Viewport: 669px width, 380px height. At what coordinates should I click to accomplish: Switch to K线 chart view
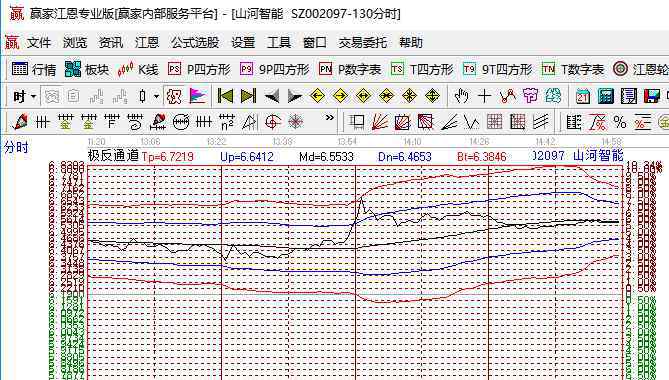click(x=138, y=69)
